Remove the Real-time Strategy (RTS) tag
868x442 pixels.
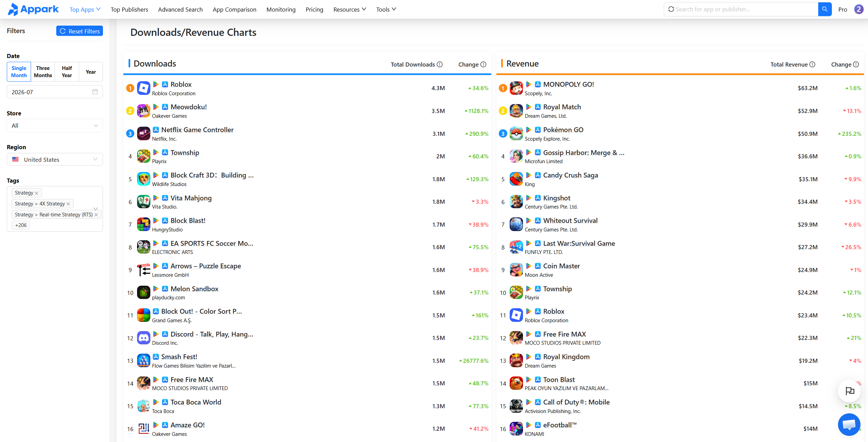click(x=96, y=215)
